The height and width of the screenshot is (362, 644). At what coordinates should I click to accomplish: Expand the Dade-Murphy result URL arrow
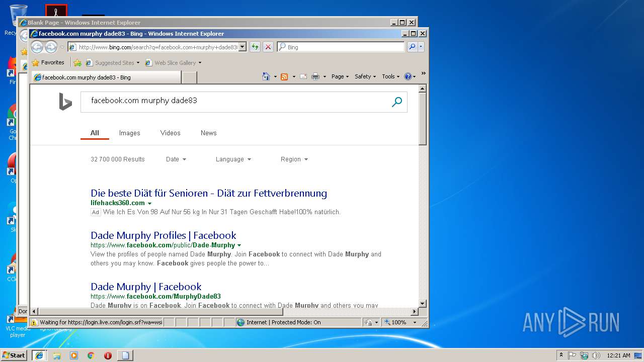point(239,245)
